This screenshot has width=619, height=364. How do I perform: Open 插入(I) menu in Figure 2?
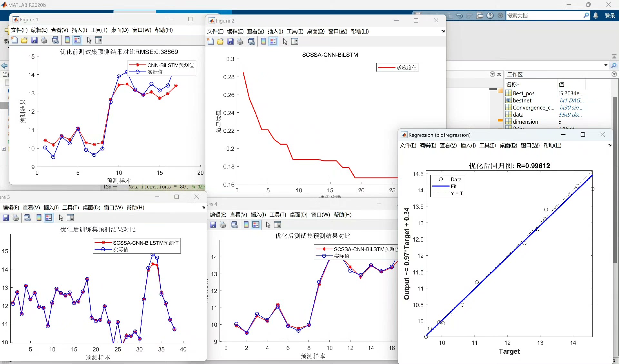tap(275, 31)
